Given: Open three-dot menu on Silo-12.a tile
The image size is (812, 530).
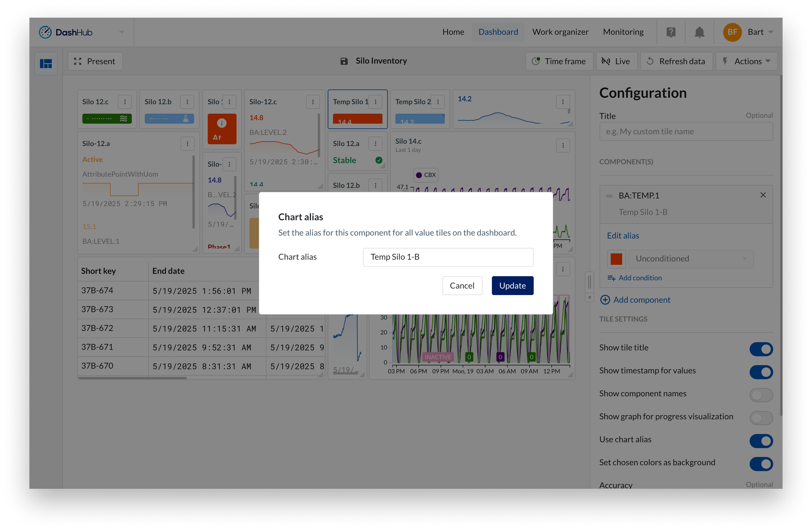Looking at the screenshot, I should click(187, 144).
